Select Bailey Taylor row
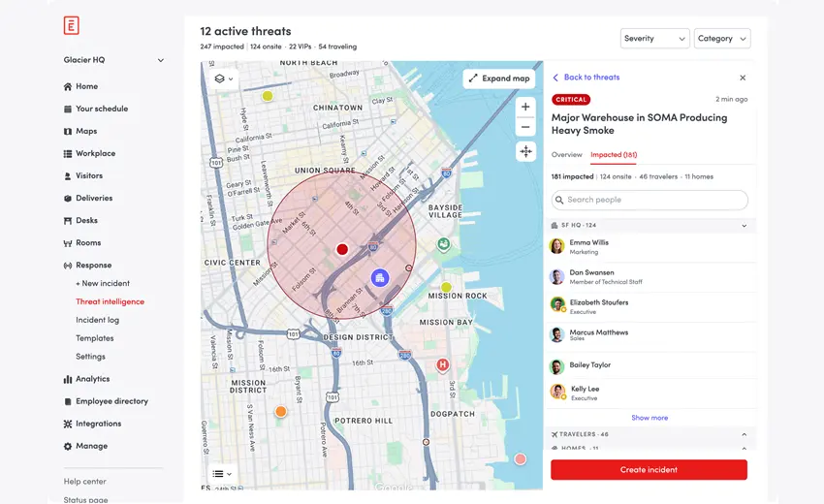 point(651,365)
